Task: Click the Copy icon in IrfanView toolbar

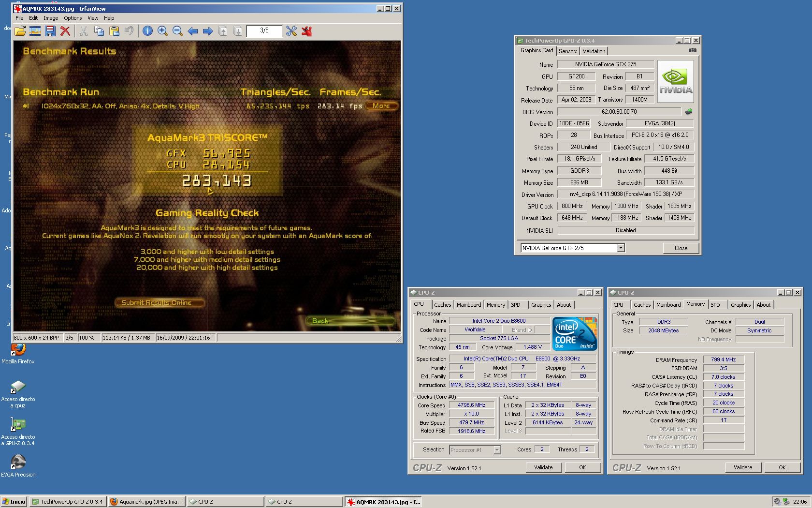Action: click(x=99, y=31)
